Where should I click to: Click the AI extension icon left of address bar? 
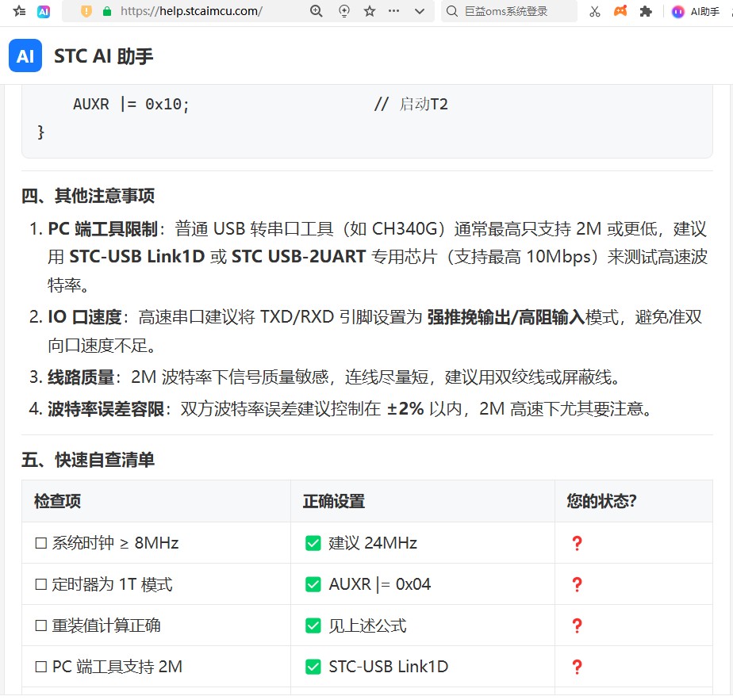44,12
